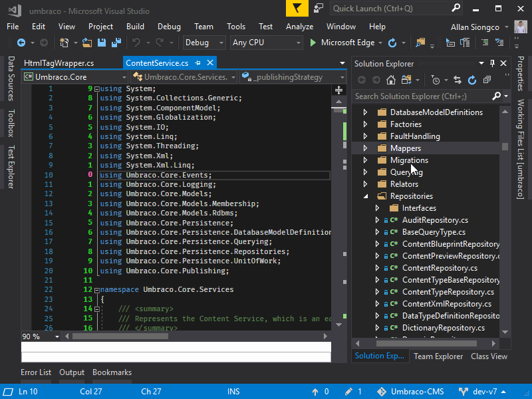Toggle pin on ContentService.cs tab

(x=198, y=63)
